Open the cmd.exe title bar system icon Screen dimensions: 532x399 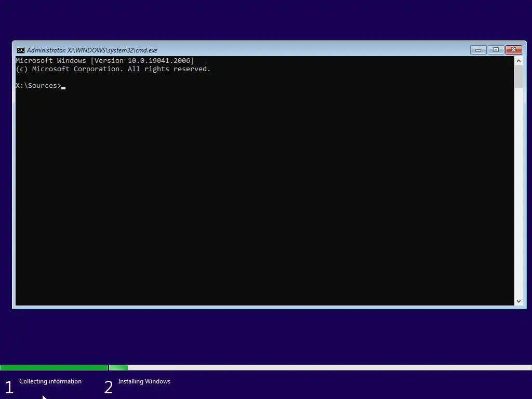[20, 50]
